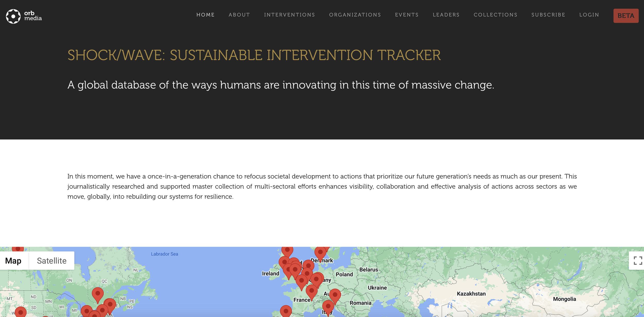
Task: Click the red map pin near Quebec
Action: point(98,294)
